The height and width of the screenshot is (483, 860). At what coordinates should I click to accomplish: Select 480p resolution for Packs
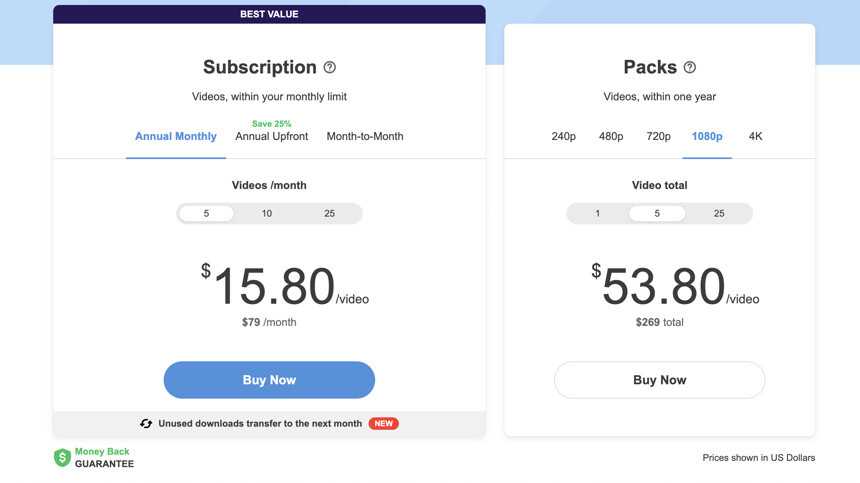611,137
